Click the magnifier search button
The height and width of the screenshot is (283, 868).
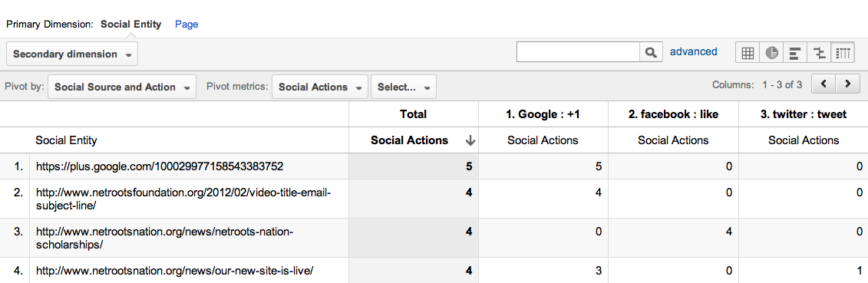(x=651, y=52)
